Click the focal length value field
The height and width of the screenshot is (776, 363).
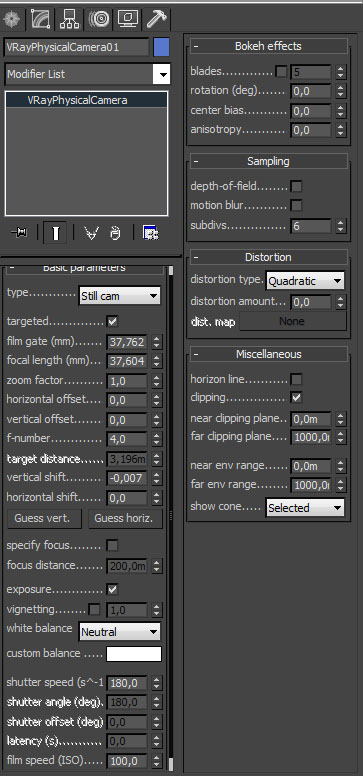(127, 361)
